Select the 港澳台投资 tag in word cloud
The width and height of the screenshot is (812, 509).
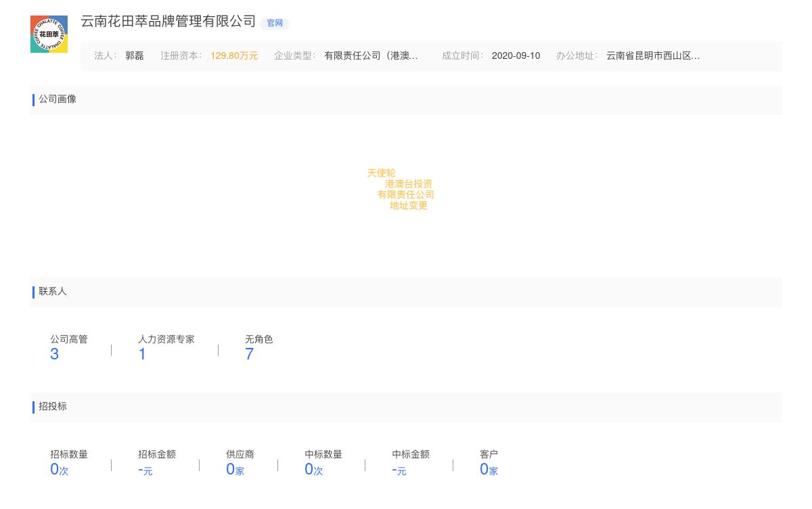pos(408,184)
